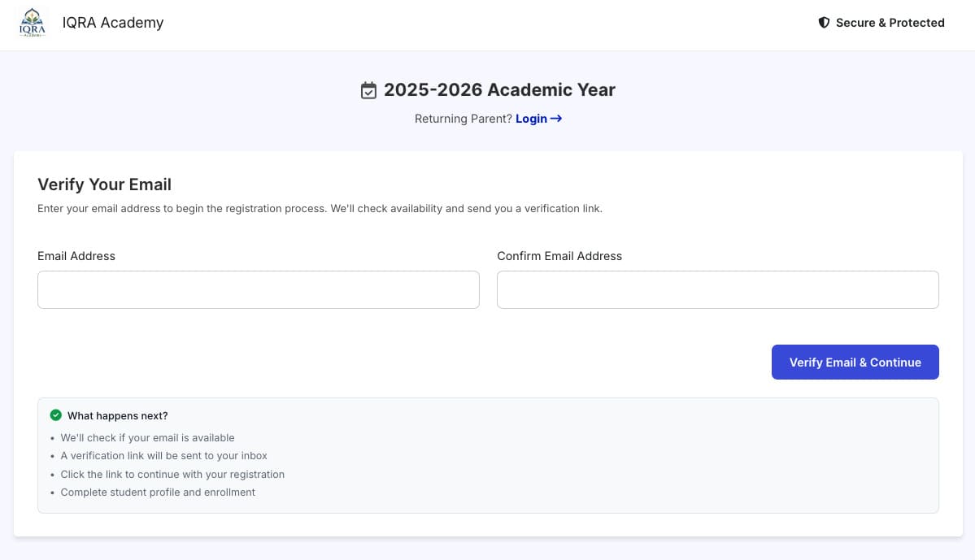
Task: Click the What happens next? heading
Action: (x=118, y=416)
